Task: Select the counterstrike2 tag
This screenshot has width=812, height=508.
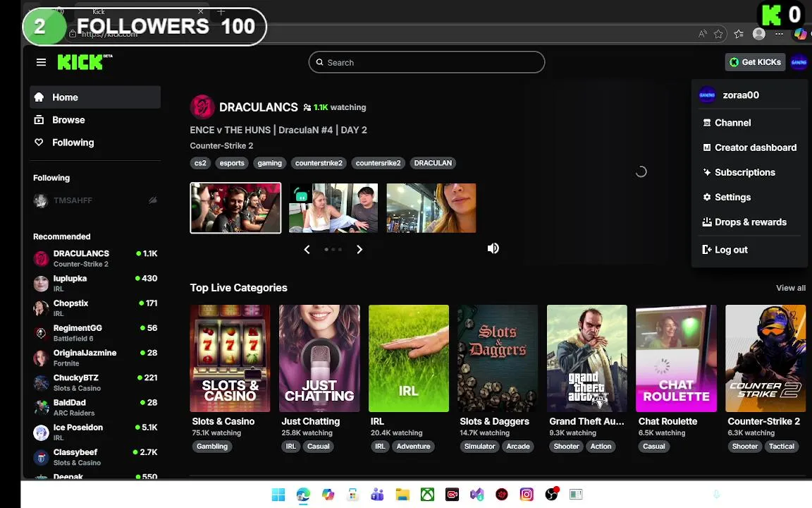Action: coord(319,163)
